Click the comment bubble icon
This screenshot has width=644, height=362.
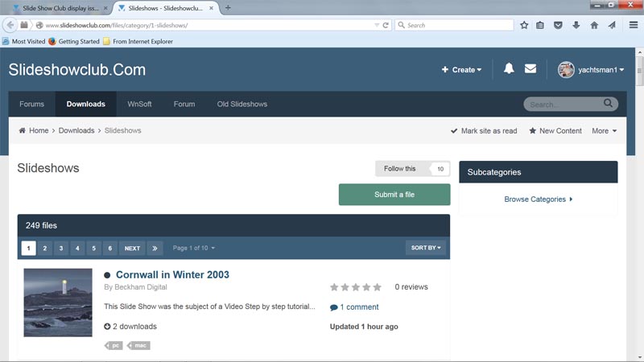coord(333,307)
